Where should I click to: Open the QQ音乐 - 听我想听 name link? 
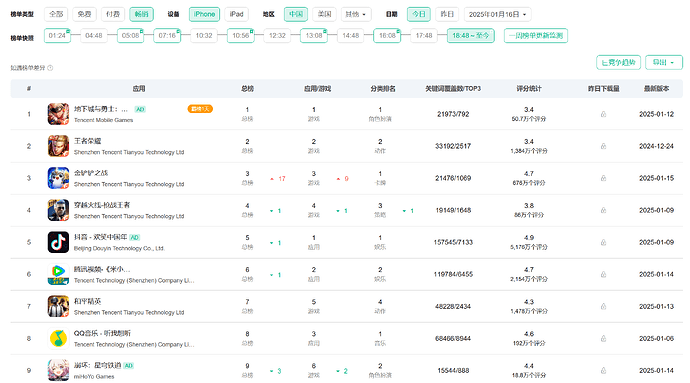click(102, 333)
